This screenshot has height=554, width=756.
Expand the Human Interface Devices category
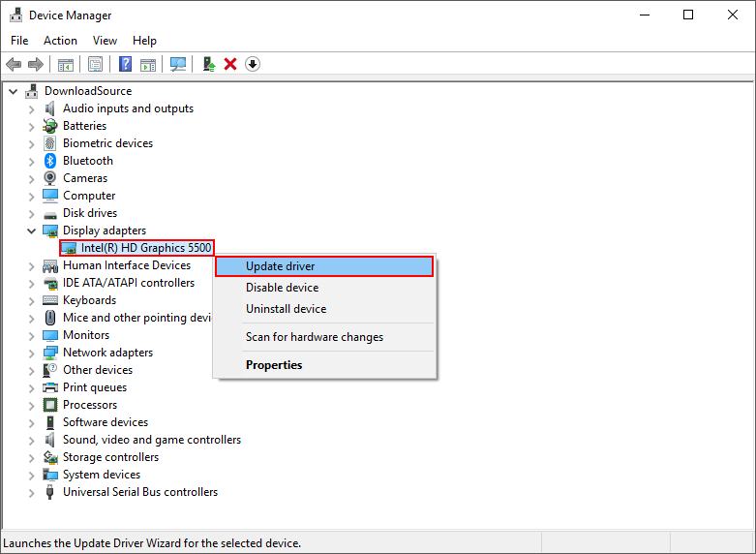point(31,266)
